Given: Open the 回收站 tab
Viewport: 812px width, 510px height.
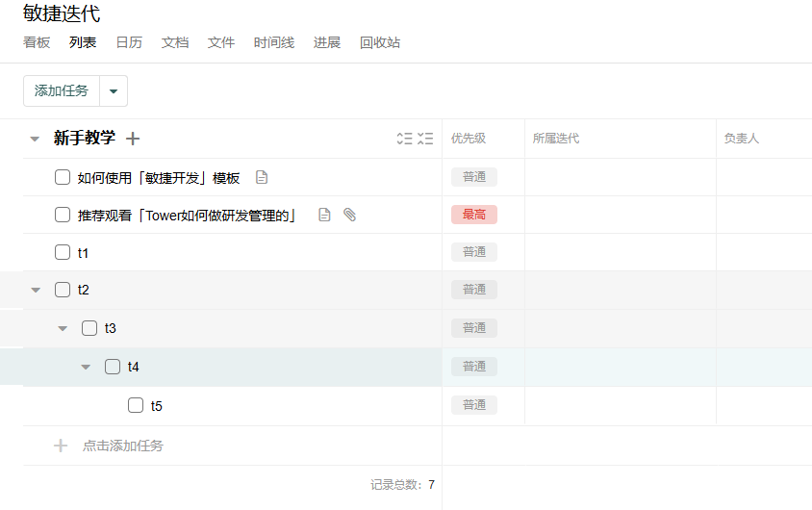Looking at the screenshot, I should (x=380, y=42).
